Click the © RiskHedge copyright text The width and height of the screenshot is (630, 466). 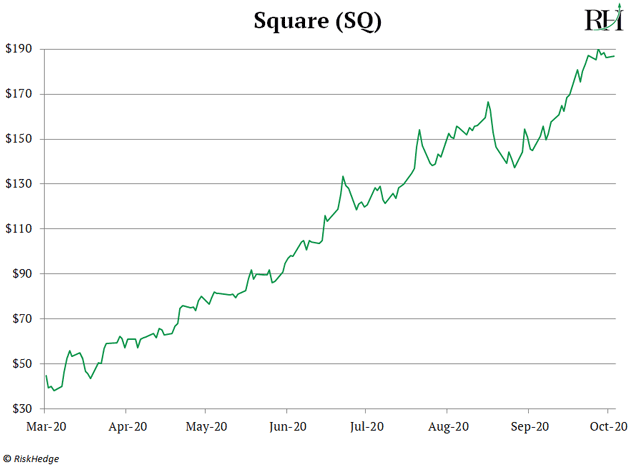click(31, 458)
